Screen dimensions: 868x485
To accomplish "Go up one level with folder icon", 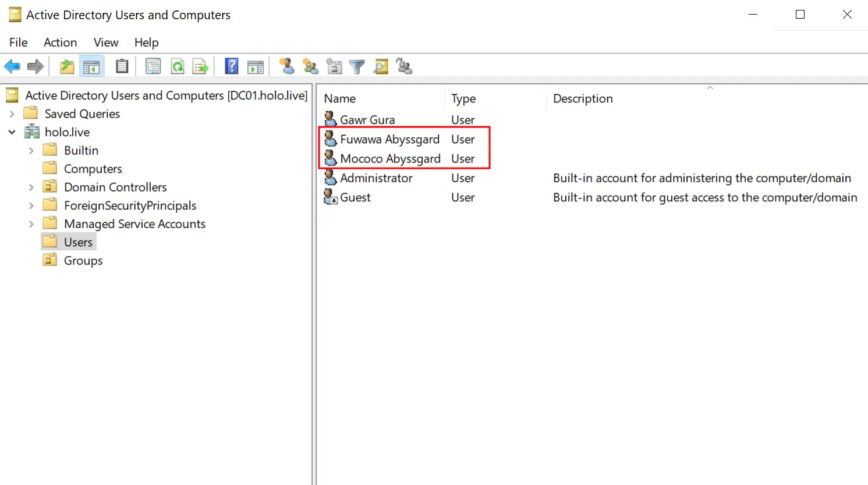I will click(67, 66).
